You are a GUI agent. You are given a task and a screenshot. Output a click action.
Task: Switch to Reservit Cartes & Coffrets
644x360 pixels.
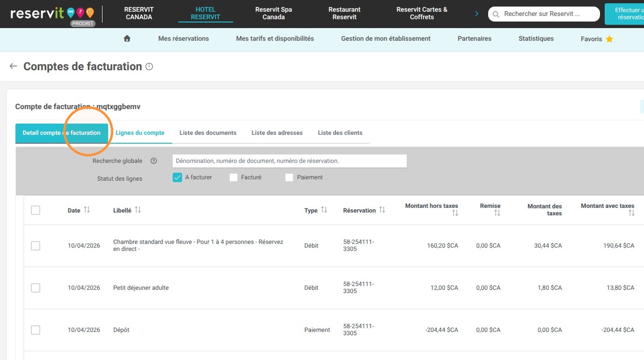tap(422, 13)
